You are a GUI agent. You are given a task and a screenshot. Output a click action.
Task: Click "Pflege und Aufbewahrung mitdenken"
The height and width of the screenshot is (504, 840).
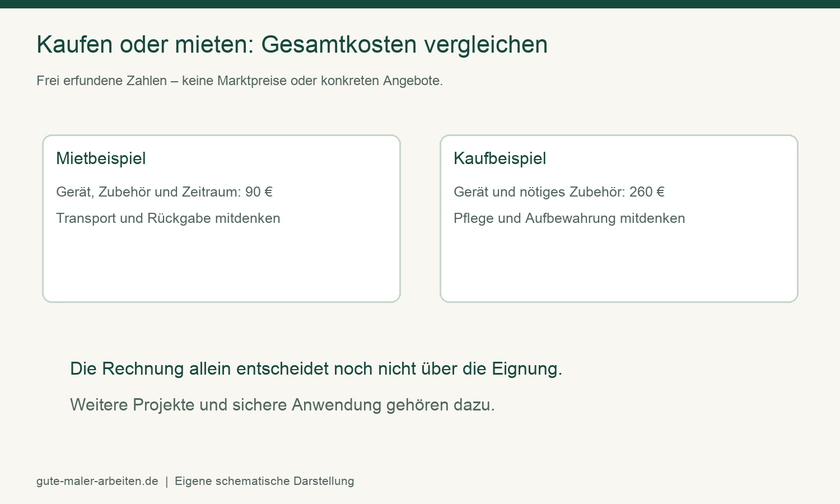[x=569, y=218]
